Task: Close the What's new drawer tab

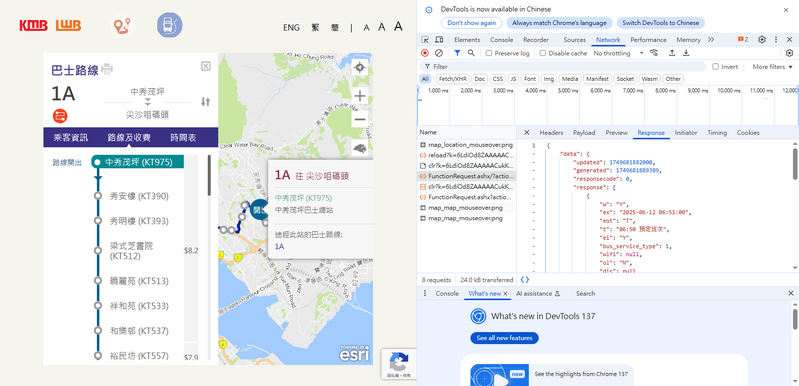Action: pos(505,294)
